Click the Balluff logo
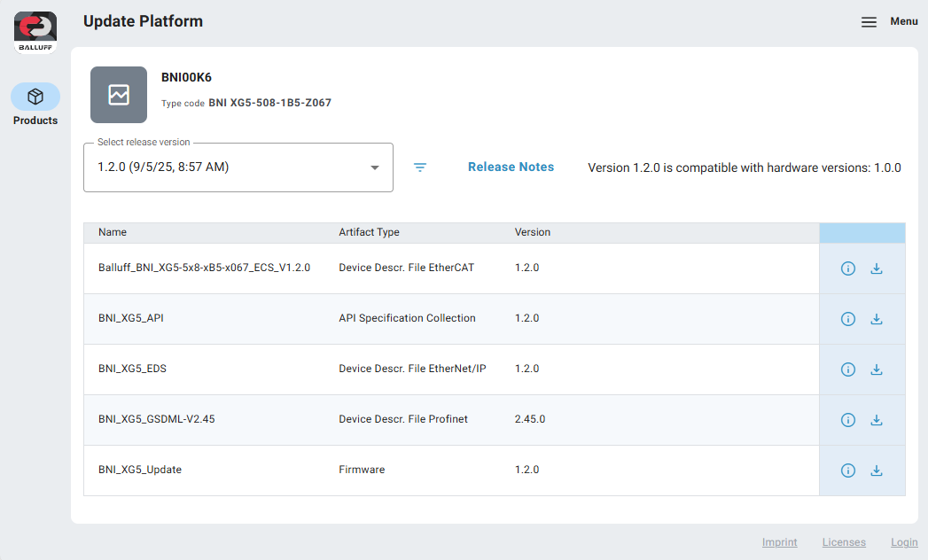This screenshot has width=928, height=560. (x=35, y=33)
